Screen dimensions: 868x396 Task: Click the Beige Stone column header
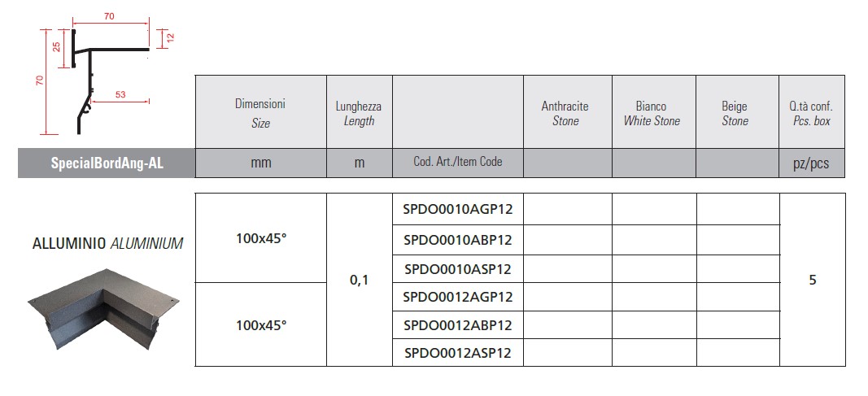pyautogui.click(x=735, y=113)
